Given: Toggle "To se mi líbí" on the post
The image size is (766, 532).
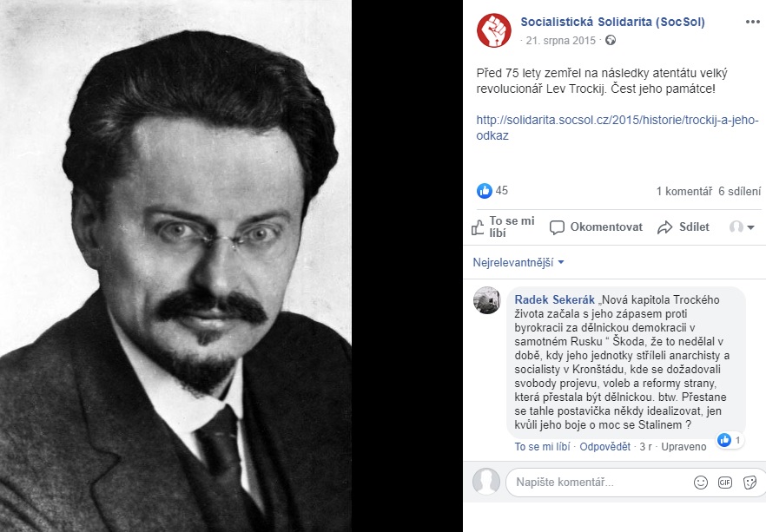Looking at the screenshot, I should pyautogui.click(x=504, y=227).
